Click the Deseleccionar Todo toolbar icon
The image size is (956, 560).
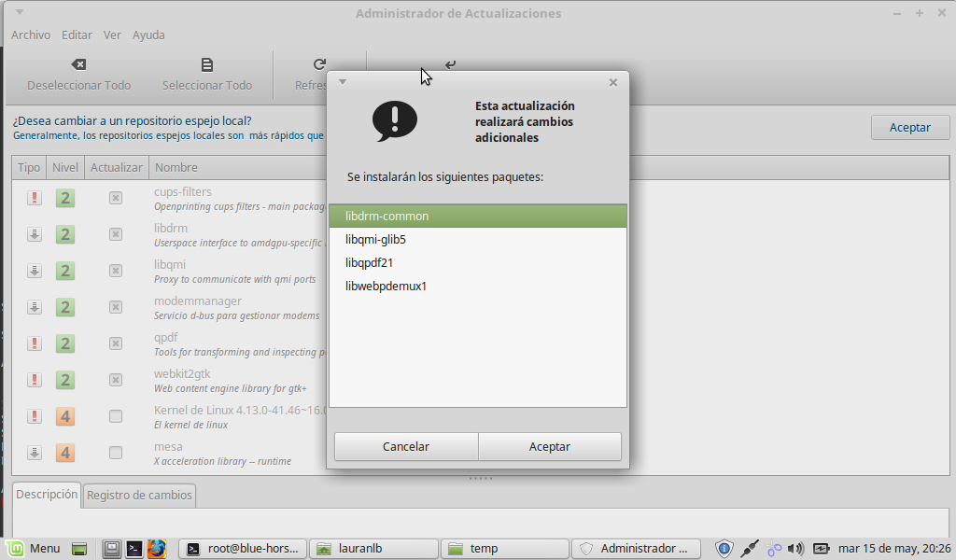pos(78,65)
